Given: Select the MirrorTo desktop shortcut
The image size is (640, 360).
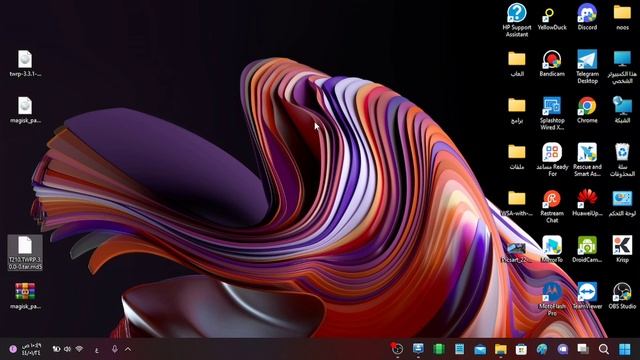Looking at the screenshot, I should pyautogui.click(x=552, y=249).
